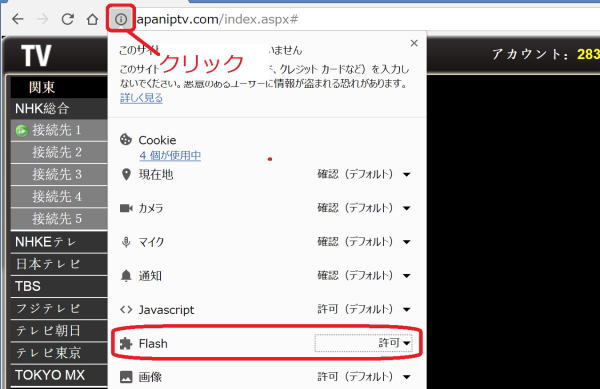Click the green play icon beside 接続先 1

point(22,131)
